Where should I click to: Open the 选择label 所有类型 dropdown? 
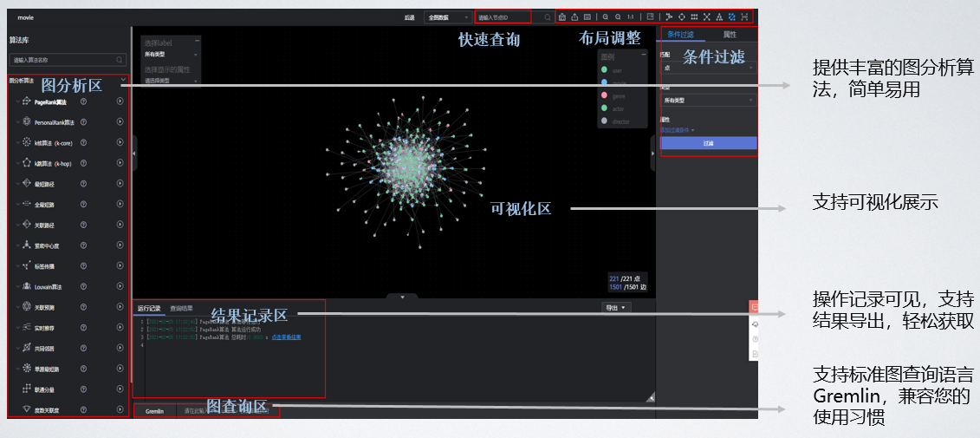(x=171, y=55)
